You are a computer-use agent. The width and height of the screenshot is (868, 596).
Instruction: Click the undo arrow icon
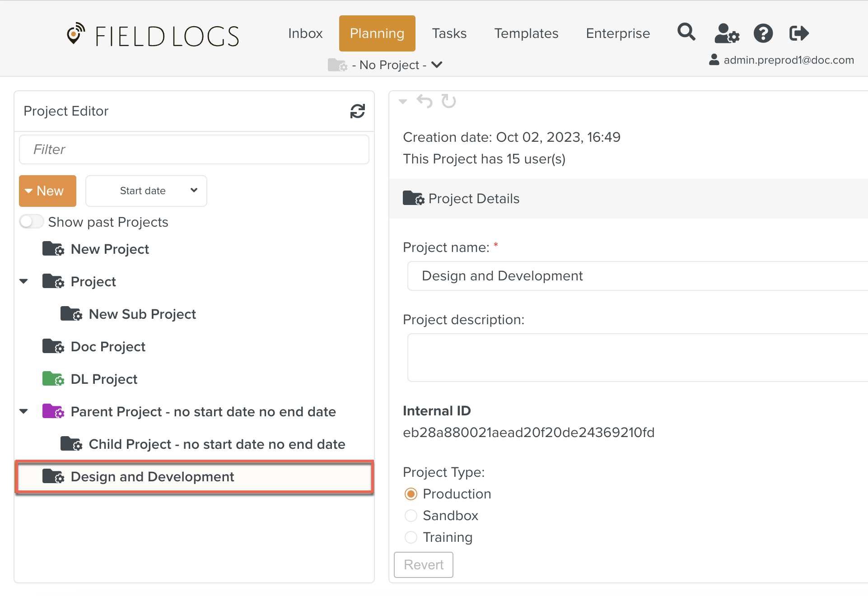coord(424,101)
